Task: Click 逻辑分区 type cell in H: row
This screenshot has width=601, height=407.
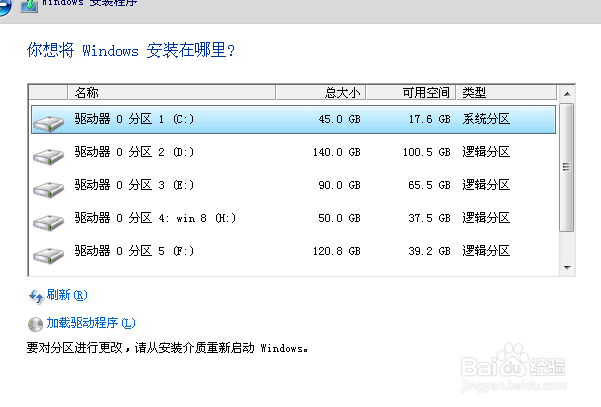Action: tap(486, 218)
